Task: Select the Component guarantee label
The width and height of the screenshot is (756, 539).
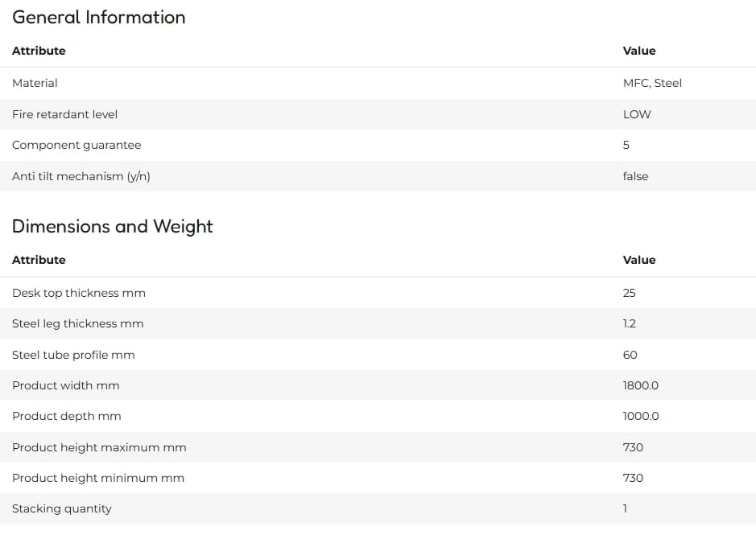Action: click(76, 145)
